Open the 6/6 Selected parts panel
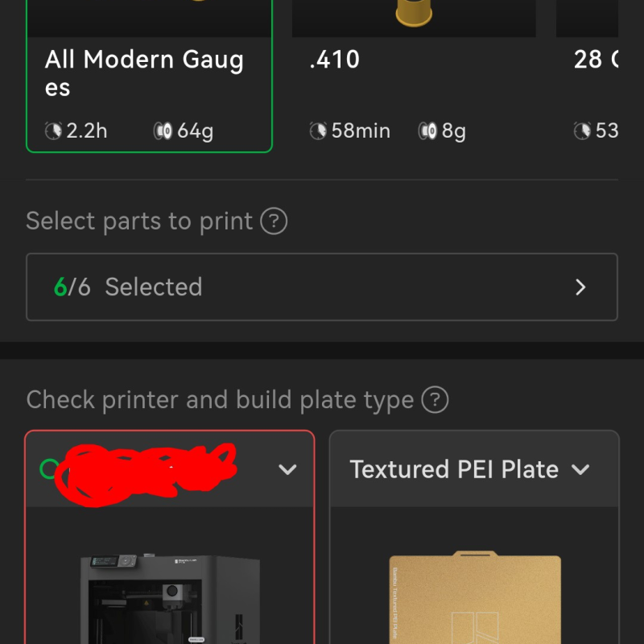Viewport: 644px width, 644px height. pyautogui.click(x=322, y=287)
